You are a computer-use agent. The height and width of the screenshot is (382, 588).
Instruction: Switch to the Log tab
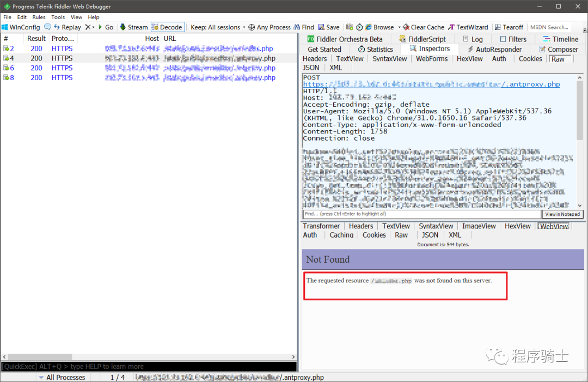[x=473, y=39]
